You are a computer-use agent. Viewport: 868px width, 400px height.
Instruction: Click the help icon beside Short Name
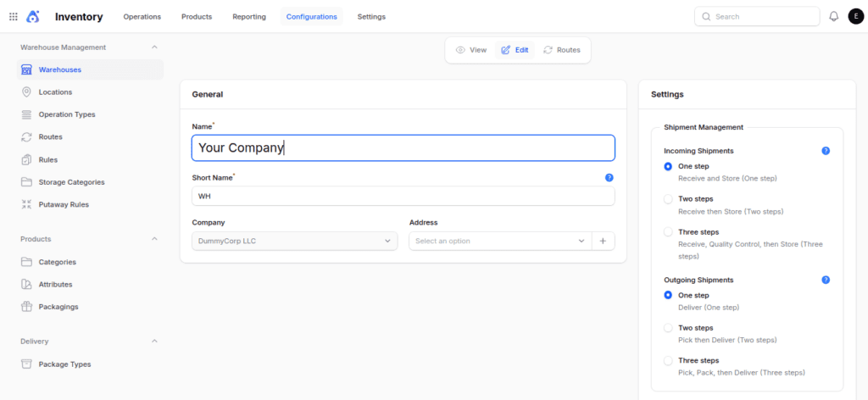pos(609,178)
